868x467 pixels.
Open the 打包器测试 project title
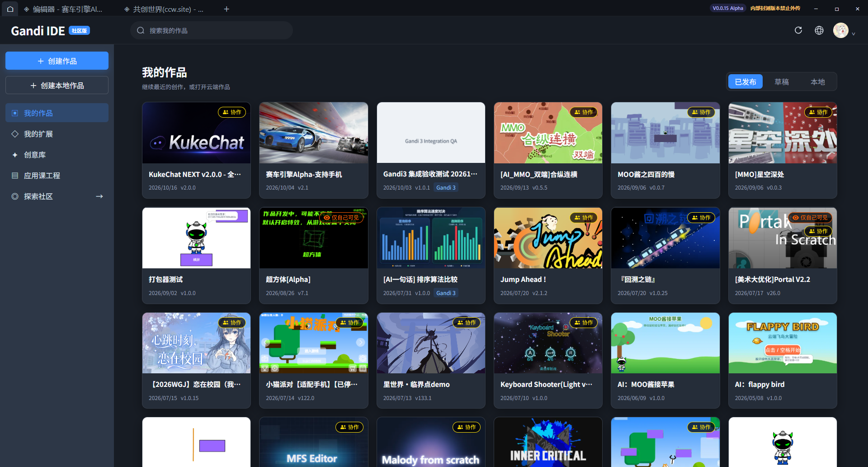click(x=166, y=280)
